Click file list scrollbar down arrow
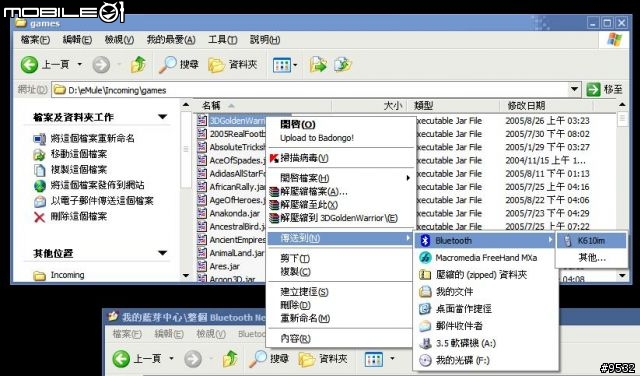Viewport: 640px width, 376px height. point(622,276)
